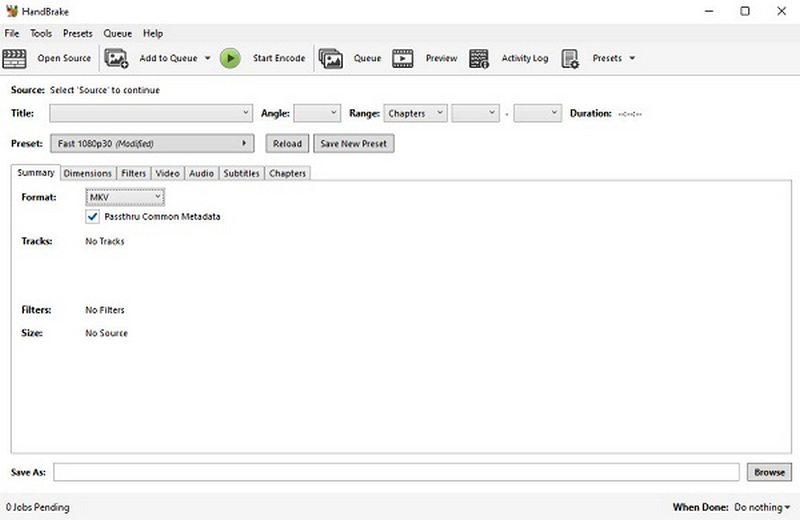Screen dimensions: 800x520
Task: Click the Save New Preset button
Action: coord(354,143)
